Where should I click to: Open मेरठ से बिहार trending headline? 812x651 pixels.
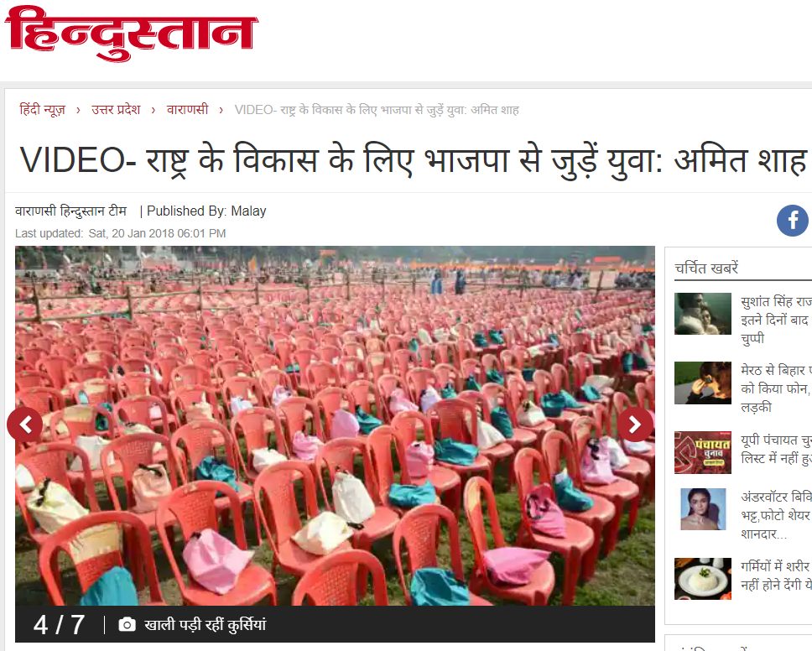[776, 388]
